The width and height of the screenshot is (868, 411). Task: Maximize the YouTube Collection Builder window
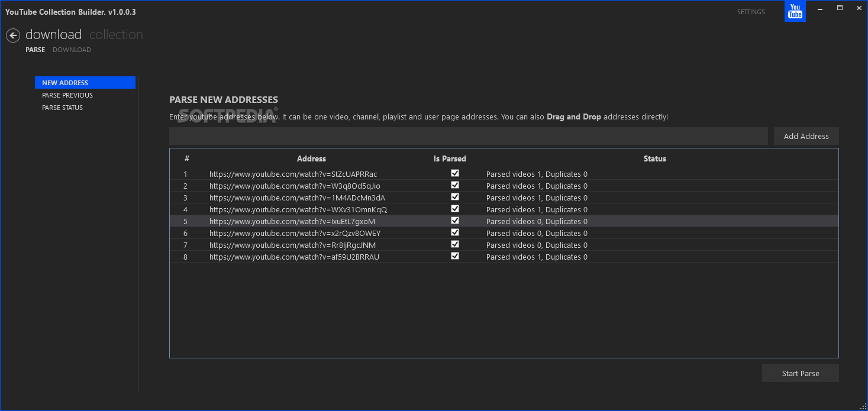(839, 8)
